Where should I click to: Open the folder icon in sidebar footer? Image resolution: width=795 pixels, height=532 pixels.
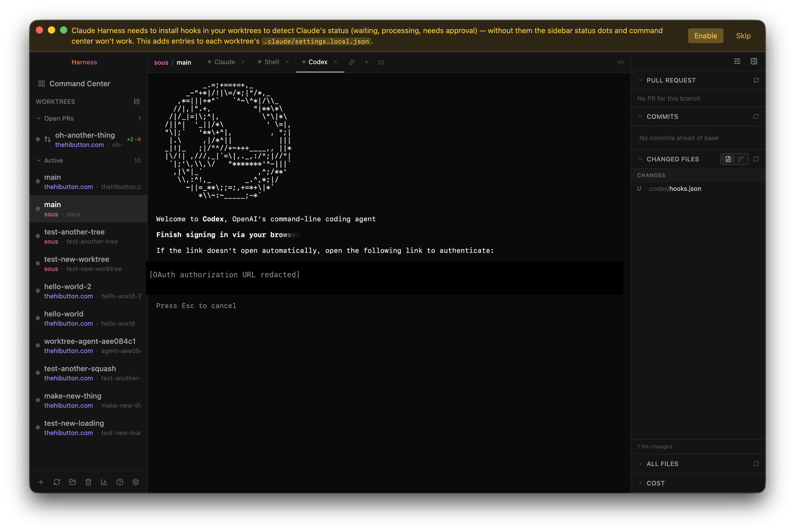point(73,482)
